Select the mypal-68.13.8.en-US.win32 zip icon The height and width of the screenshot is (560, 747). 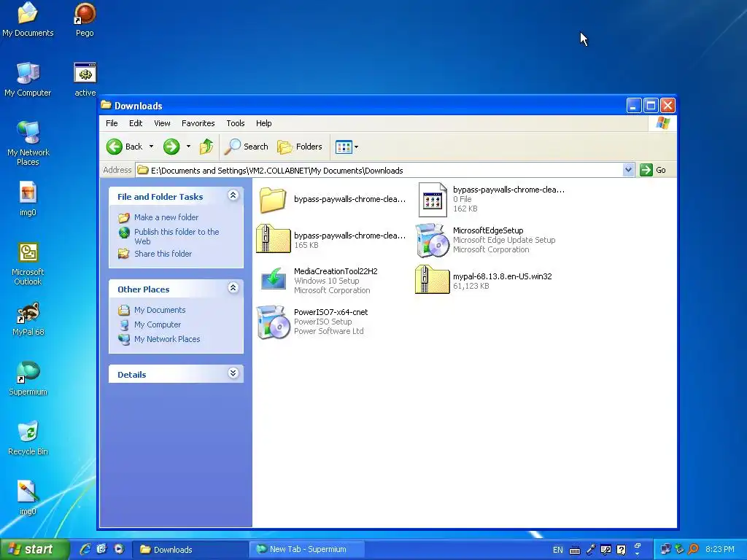tap(432, 279)
